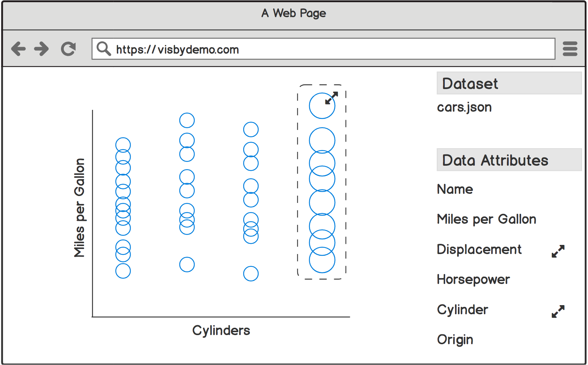The height and width of the screenshot is (365, 588).
Task: Select the Cylinder attribute
Action: pos(462,310)
